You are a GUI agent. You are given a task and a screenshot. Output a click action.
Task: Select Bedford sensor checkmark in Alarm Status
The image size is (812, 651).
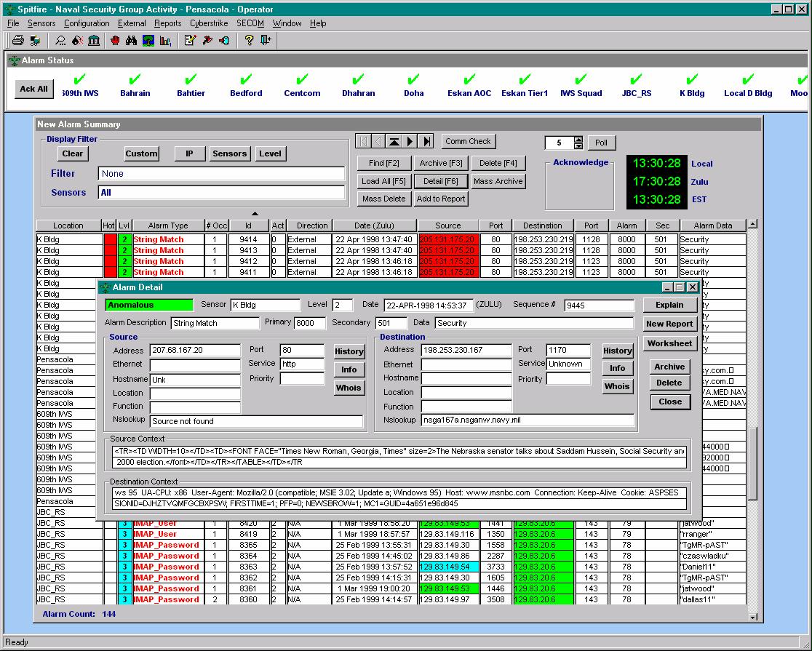coord(246,79)
